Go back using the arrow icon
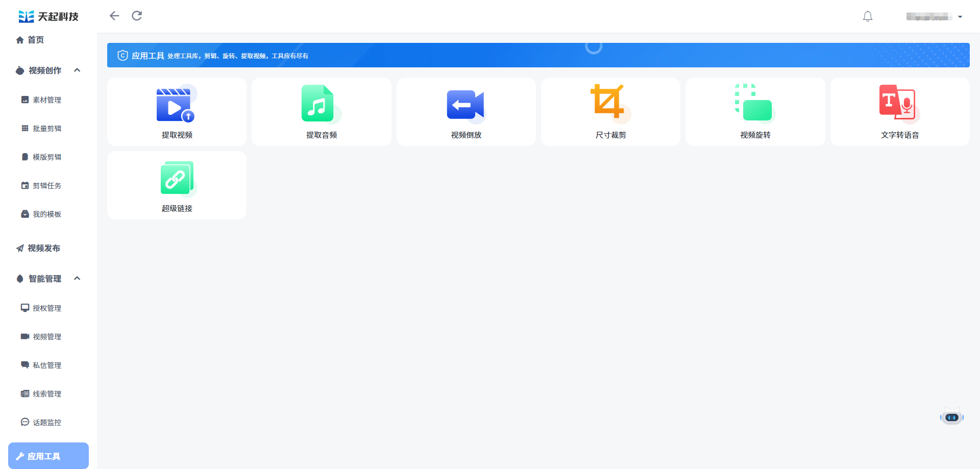This screenshot has height=469, width=980. (114, 16)
